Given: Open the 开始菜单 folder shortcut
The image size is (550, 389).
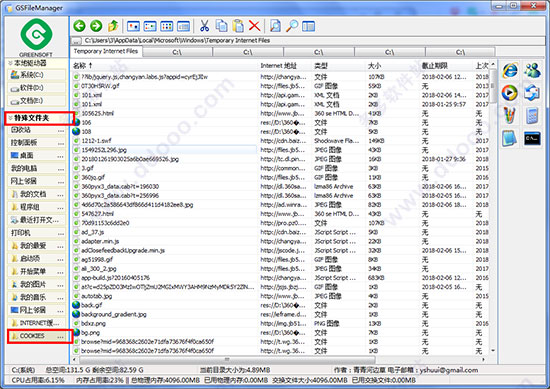Looking at the screenshot, I should [x=32, y=271].
